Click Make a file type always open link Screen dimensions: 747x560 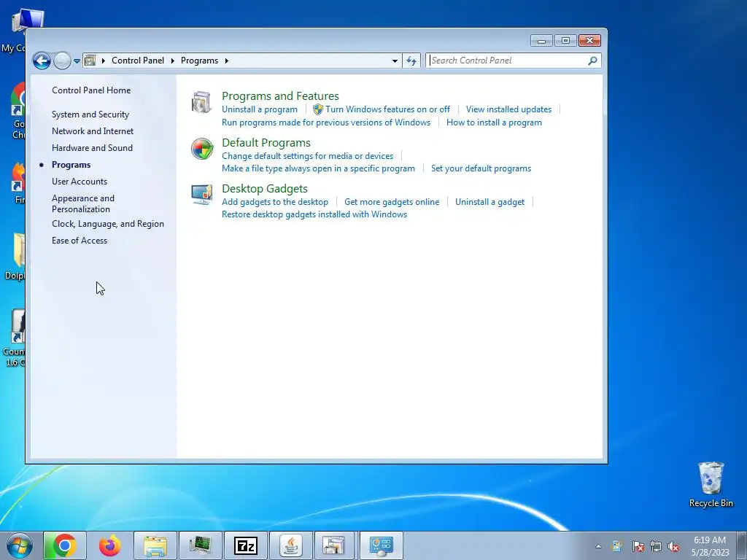coord(318,168)
